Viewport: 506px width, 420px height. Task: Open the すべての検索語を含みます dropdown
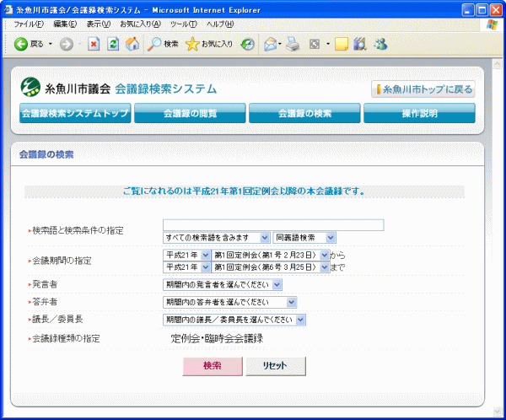[216, 238]
